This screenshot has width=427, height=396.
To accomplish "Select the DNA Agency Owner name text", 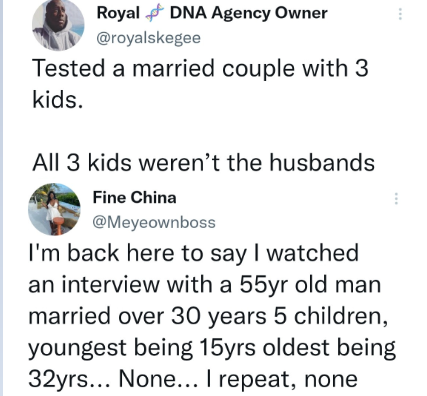I will [249, 13].
